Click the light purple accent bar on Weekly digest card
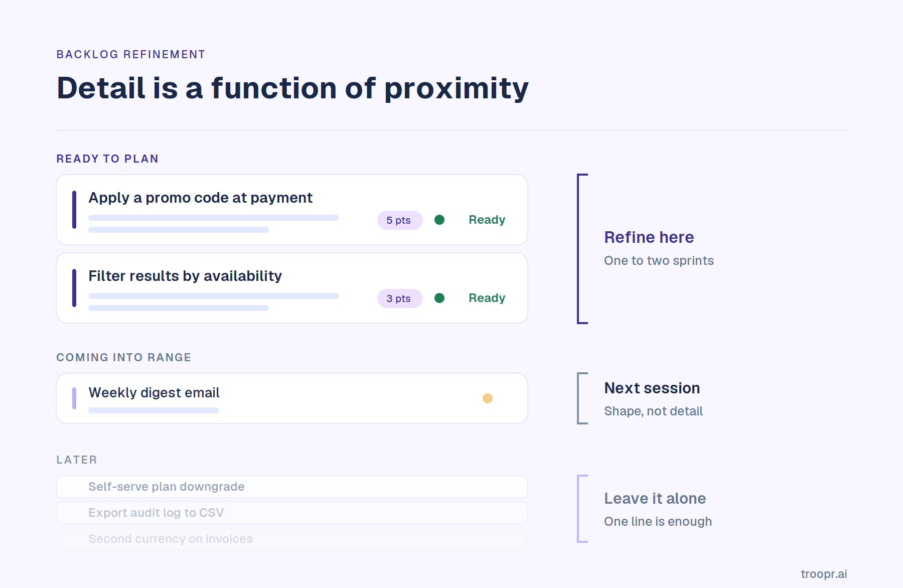This screenshot has width=903, height=588. (74, 398)
